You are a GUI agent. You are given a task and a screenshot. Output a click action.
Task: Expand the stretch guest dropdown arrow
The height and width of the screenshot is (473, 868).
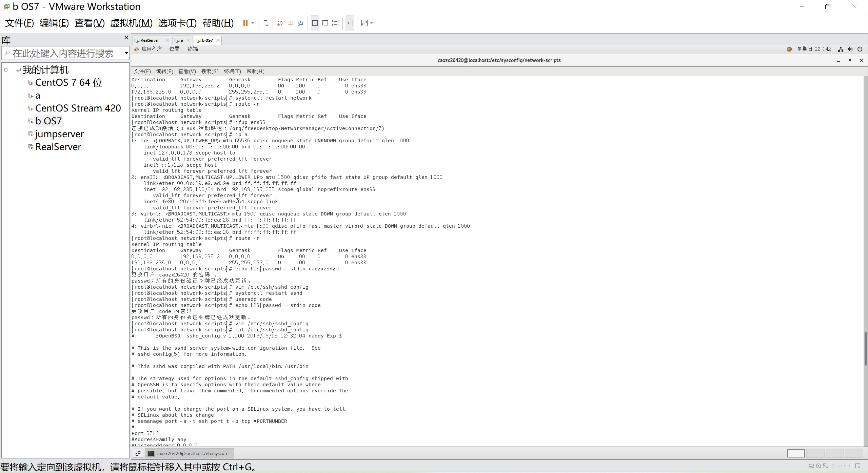click(x=372, y=23)
